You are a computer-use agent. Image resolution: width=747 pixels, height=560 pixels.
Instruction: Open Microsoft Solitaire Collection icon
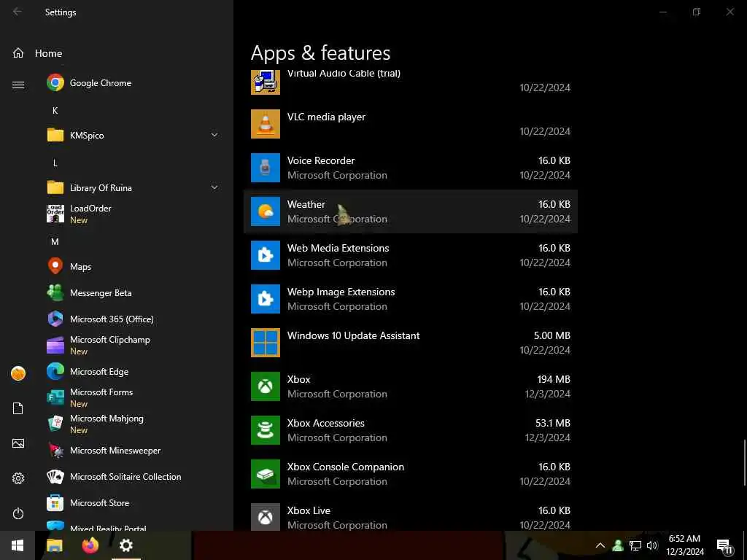[55, 476]
